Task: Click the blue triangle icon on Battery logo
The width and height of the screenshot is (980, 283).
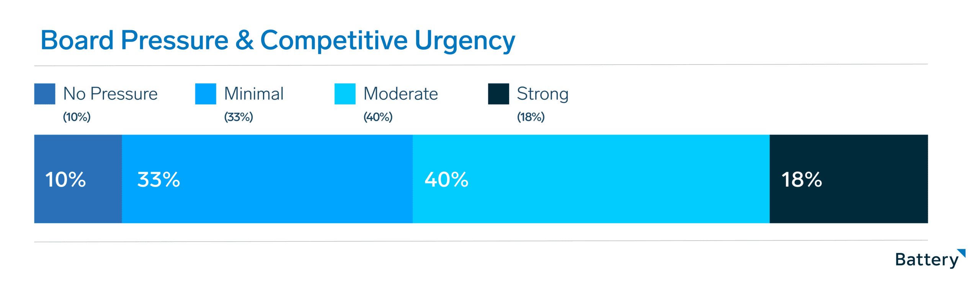Action: coord(962,253)
